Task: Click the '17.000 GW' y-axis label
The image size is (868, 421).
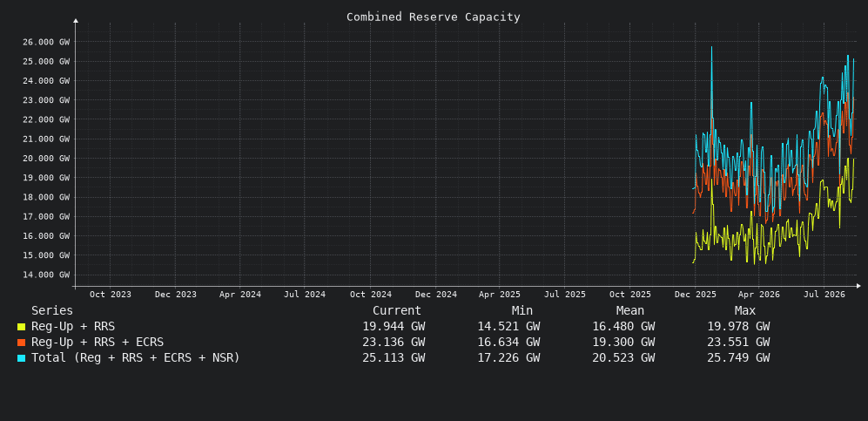Action: [46, 216]
